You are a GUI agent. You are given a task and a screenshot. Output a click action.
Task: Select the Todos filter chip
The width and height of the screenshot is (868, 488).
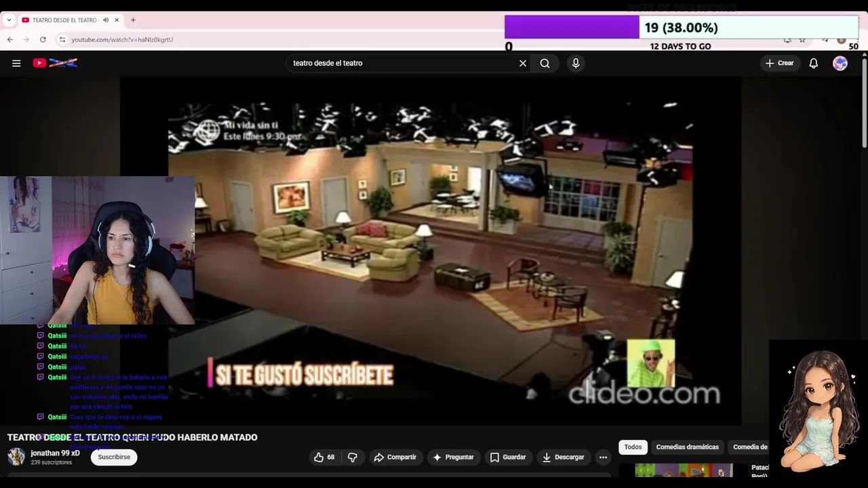pos(633,447)
